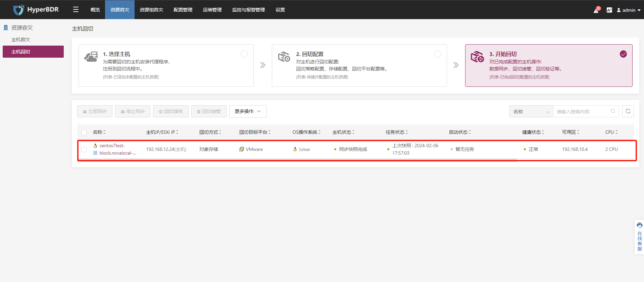
Task: Sort by 回切目标平台 column
Action: click(x=269, y=132)
